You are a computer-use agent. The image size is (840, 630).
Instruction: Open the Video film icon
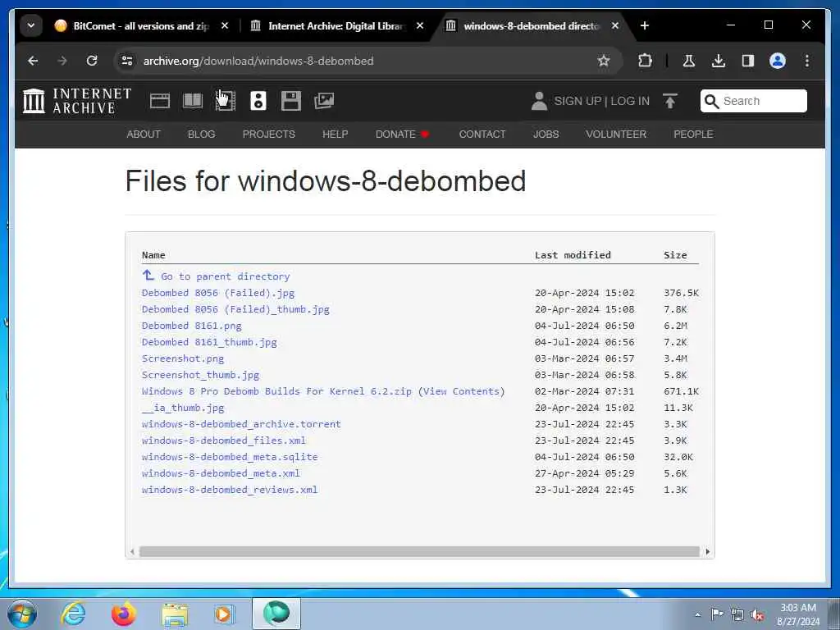225,101
